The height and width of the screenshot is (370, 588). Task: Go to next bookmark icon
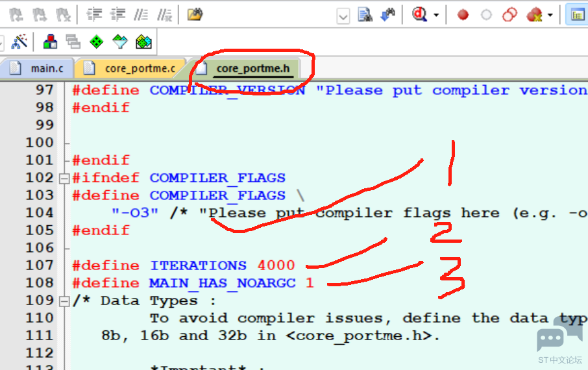point(40,15)
